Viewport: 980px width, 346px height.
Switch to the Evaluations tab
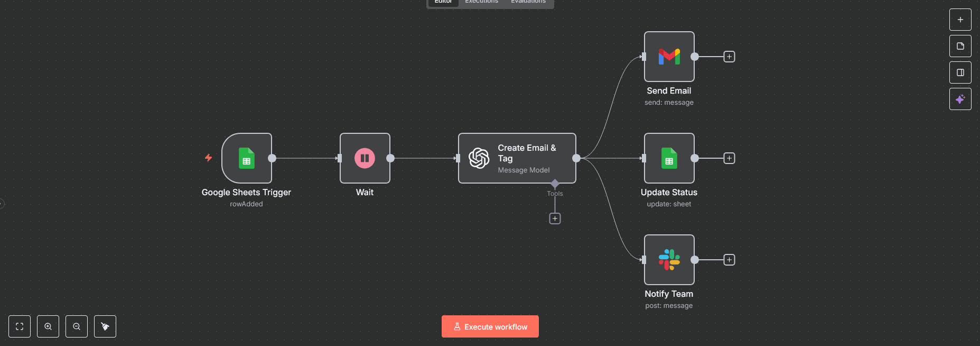click(x=528, y=2)
